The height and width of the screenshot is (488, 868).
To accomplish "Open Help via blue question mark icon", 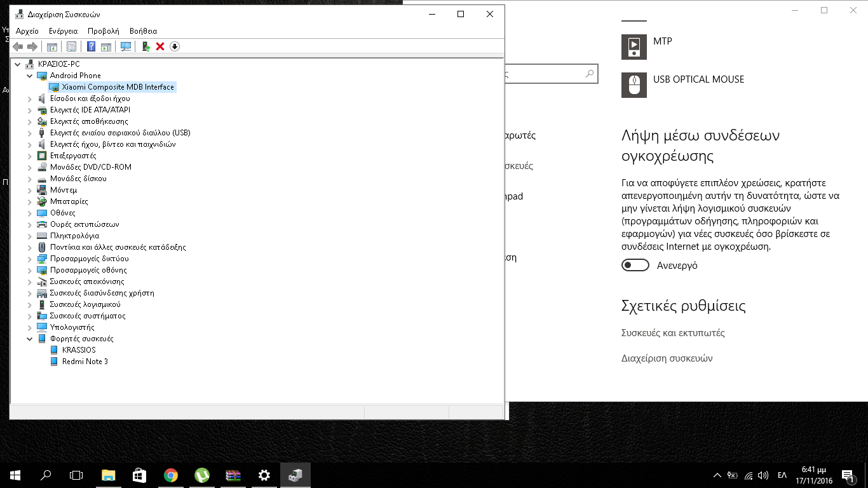I will [92, 46].
